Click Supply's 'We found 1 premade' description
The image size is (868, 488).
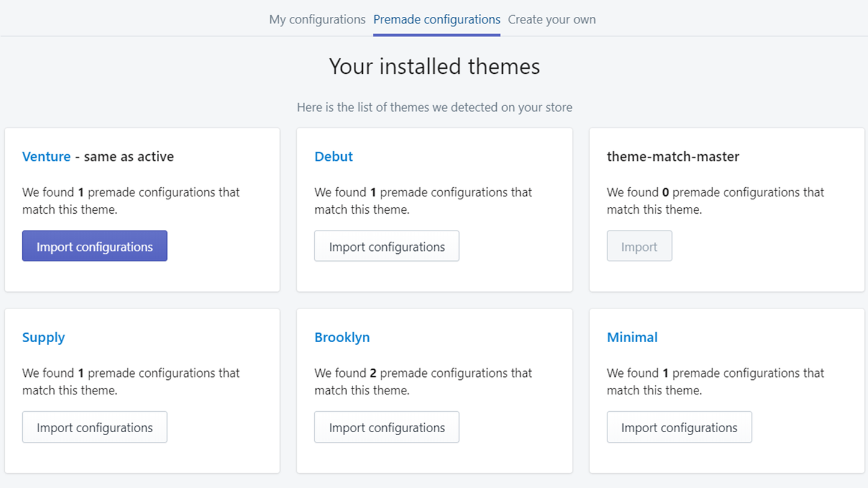click(x=131, y=381)
